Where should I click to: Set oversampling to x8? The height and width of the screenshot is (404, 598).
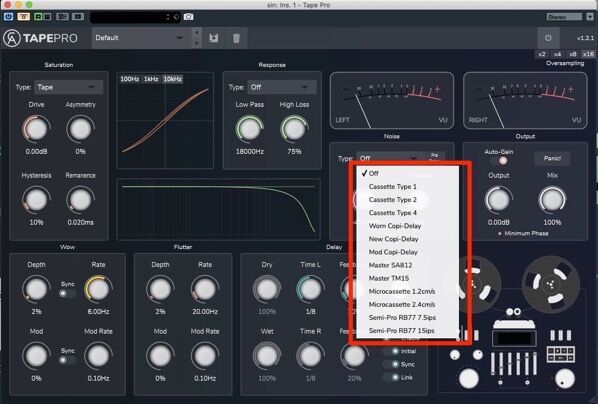(572, 54)
